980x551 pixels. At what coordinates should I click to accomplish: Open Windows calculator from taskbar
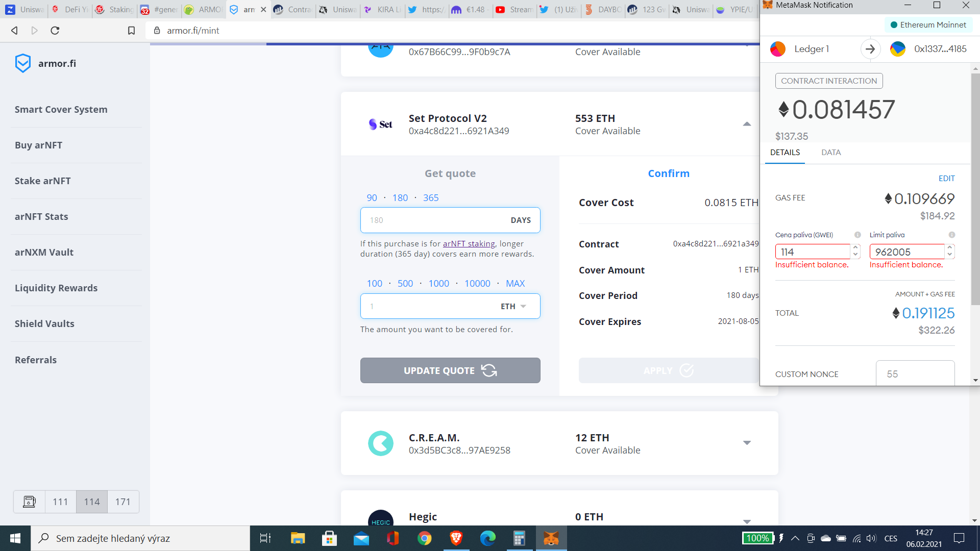point(519,538)
